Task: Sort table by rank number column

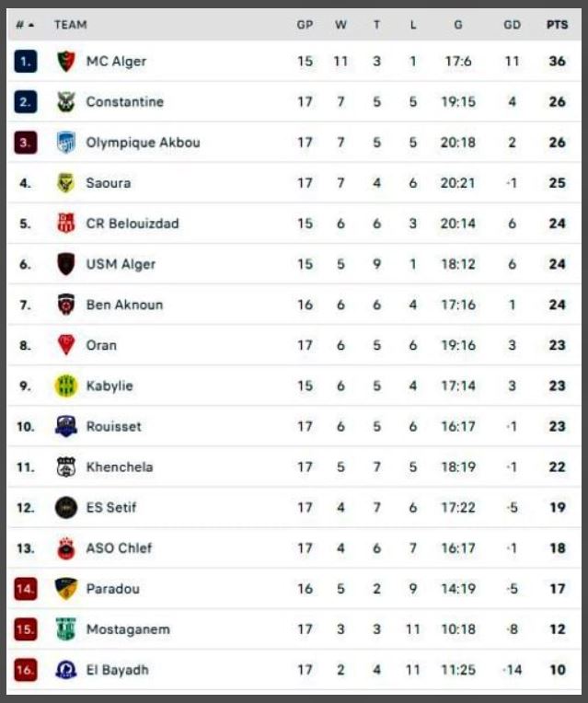Action: coord(25,25)
